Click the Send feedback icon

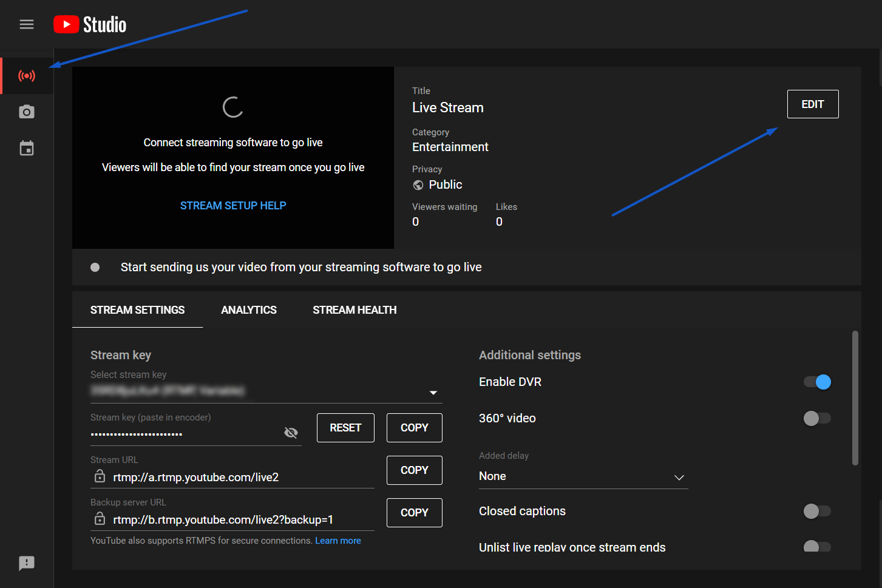(27, 563)
